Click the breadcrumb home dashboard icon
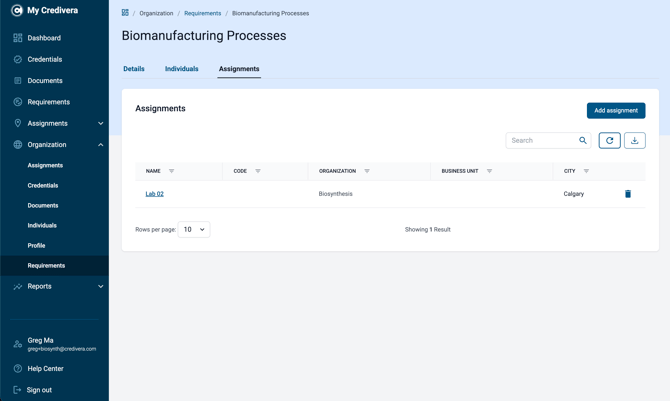Viewport: 670px width, 401px height. tap(125, 13)
